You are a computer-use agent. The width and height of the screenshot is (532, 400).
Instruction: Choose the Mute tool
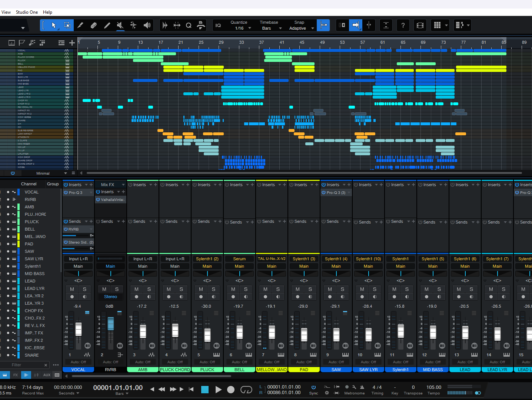[120, 25]
